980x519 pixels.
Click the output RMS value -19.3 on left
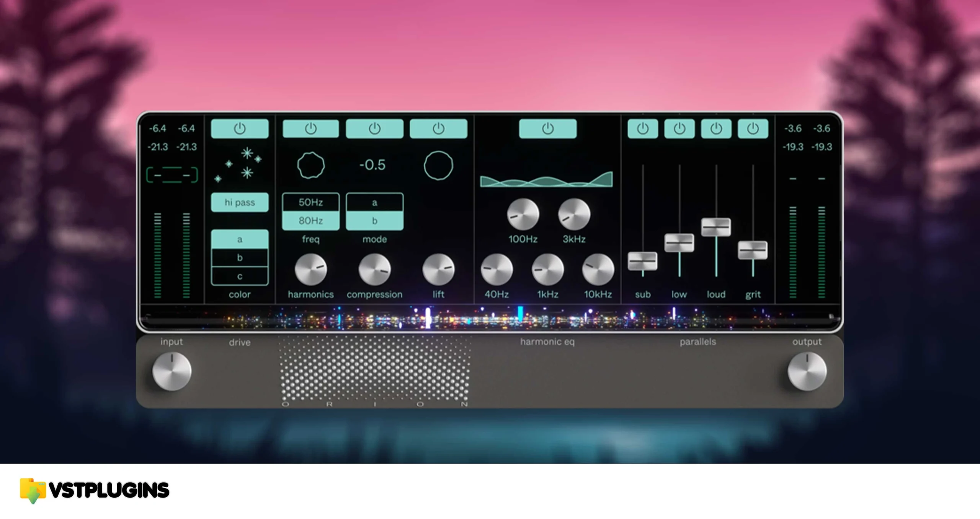pos(793,147)
